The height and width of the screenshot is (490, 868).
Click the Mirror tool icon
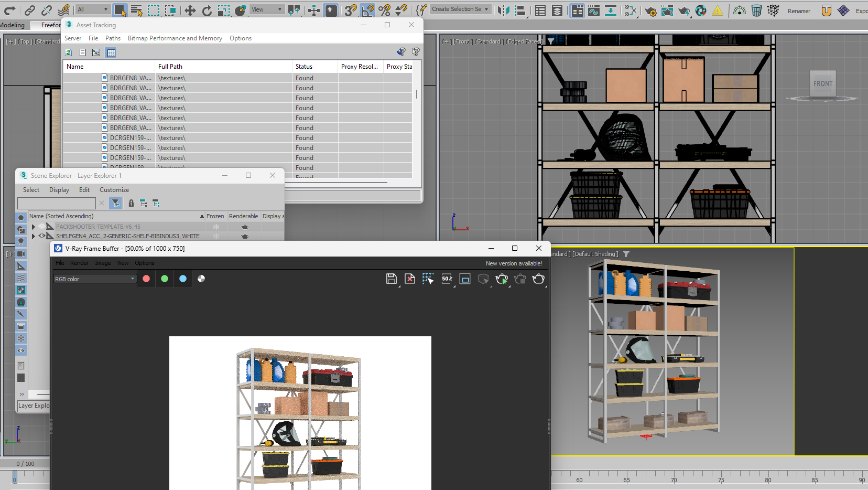coord(503,10)
